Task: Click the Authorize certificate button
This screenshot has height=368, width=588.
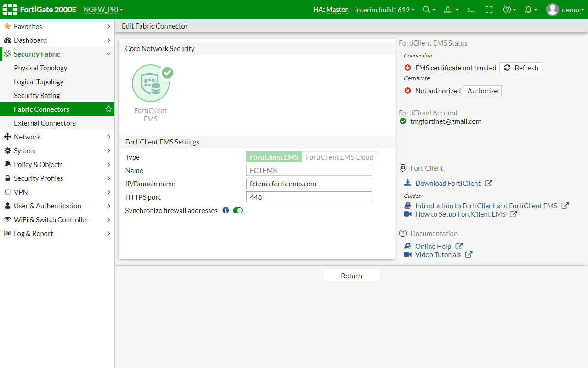Action: point(482,91)
